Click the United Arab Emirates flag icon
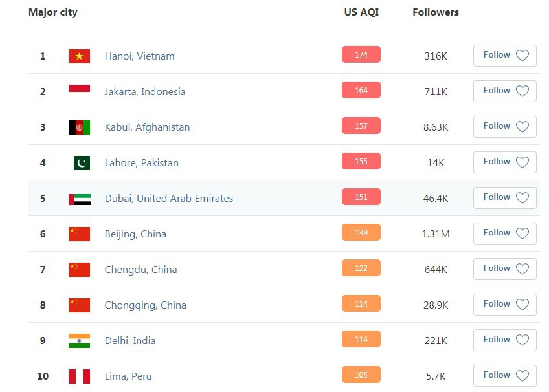The height and width of the screenshot is (392, 549). tap(80, 199)
